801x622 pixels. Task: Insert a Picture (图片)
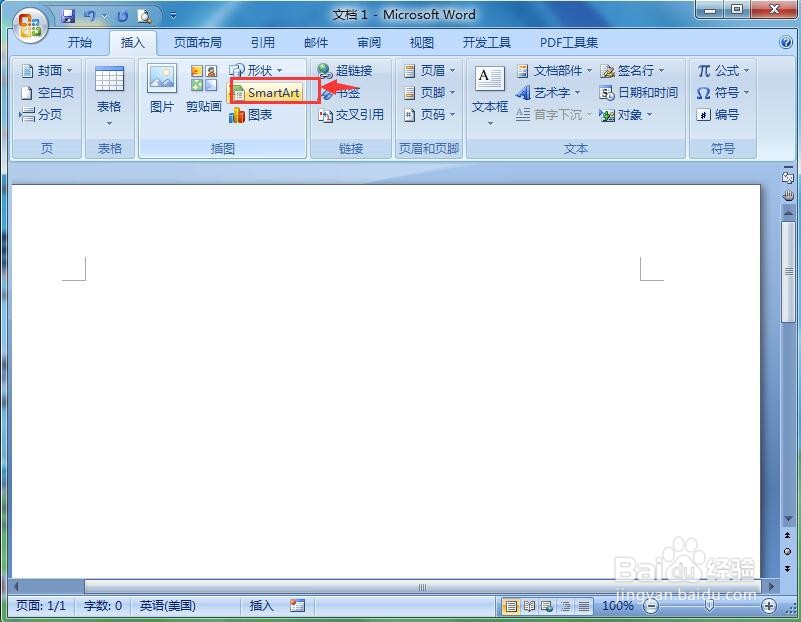coord(162,88)
